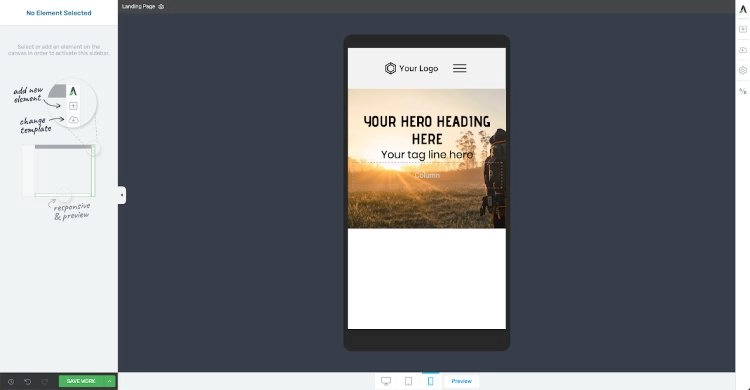
Task: Select the mobile phone view icon
Action: point(430,381)
